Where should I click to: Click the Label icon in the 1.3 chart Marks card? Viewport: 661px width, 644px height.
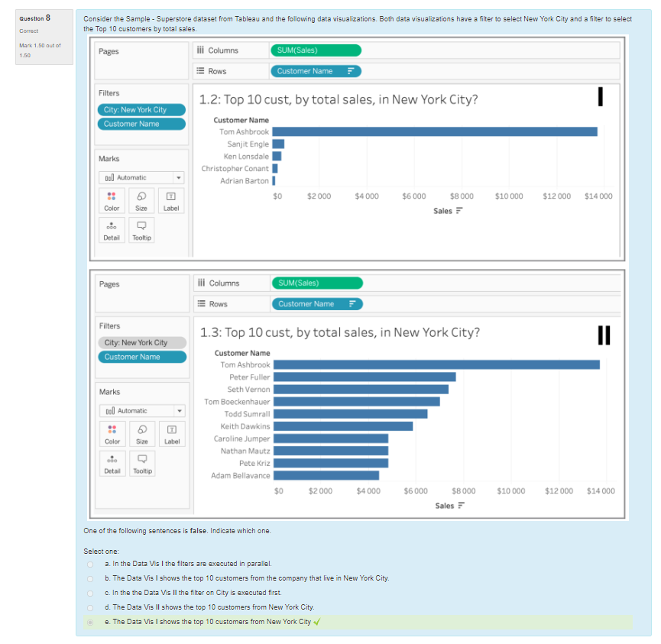[x=172, y=430]
